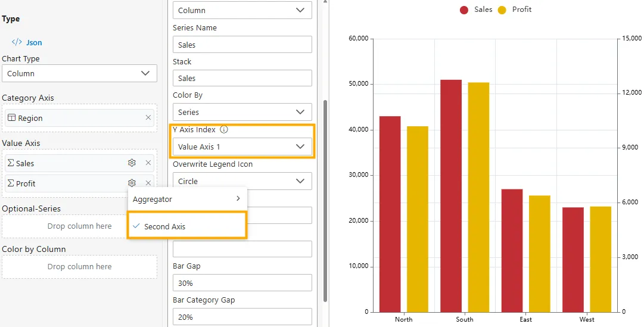Click the table icon beside Region
The width and height of the screenshot is (644, 327).
click(x=11, y=118)
